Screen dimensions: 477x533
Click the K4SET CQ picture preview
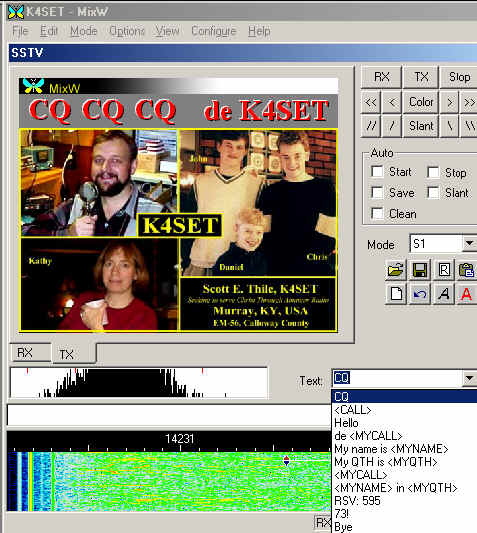(178, 205)
